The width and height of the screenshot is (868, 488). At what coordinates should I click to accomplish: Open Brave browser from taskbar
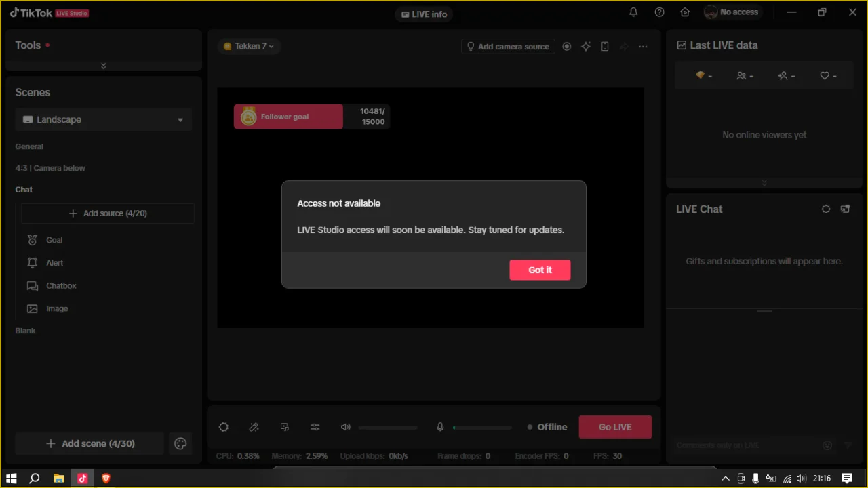[x=106, y=479]
